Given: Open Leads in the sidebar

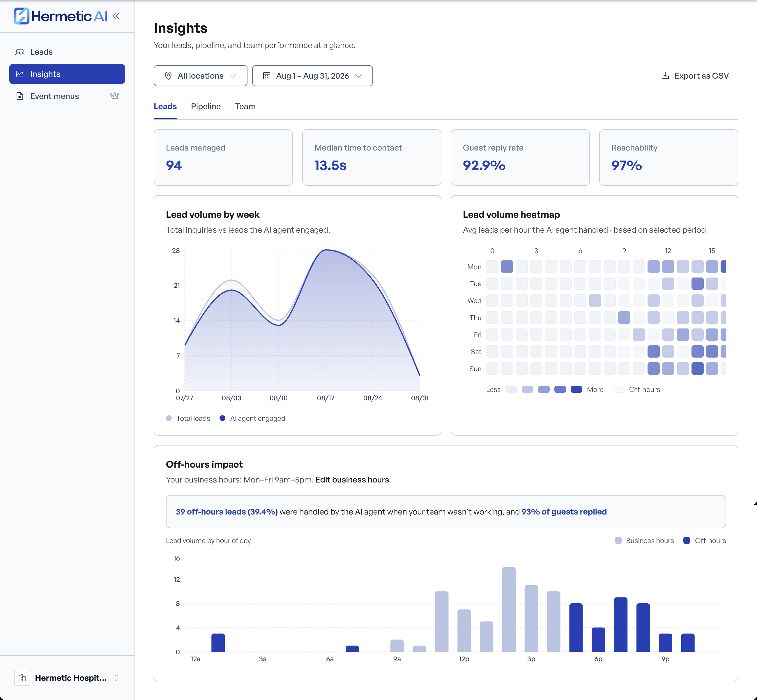Looking at the screenshot, I should (68, 52).
